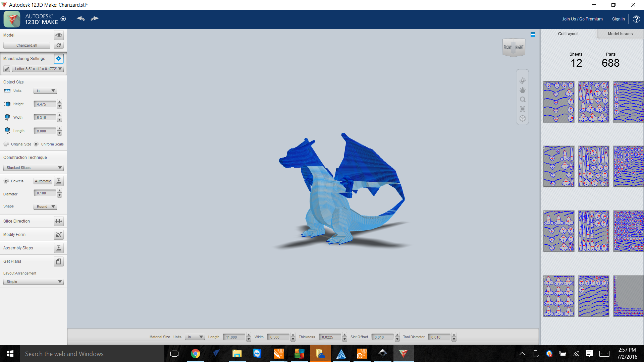Viewport: 644px width, 362px height.
Task: Click the Length value field 8.000
Action: (45, 131)
